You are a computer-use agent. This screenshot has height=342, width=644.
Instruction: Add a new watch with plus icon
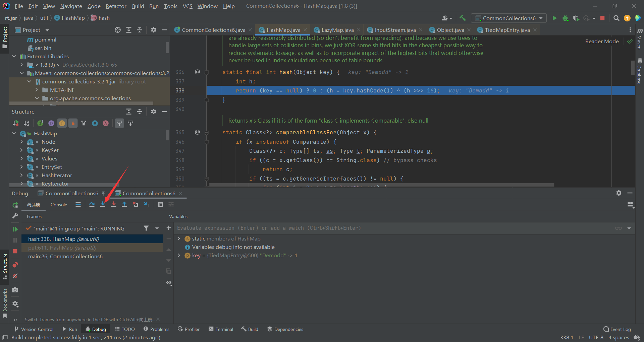point(169,228)
